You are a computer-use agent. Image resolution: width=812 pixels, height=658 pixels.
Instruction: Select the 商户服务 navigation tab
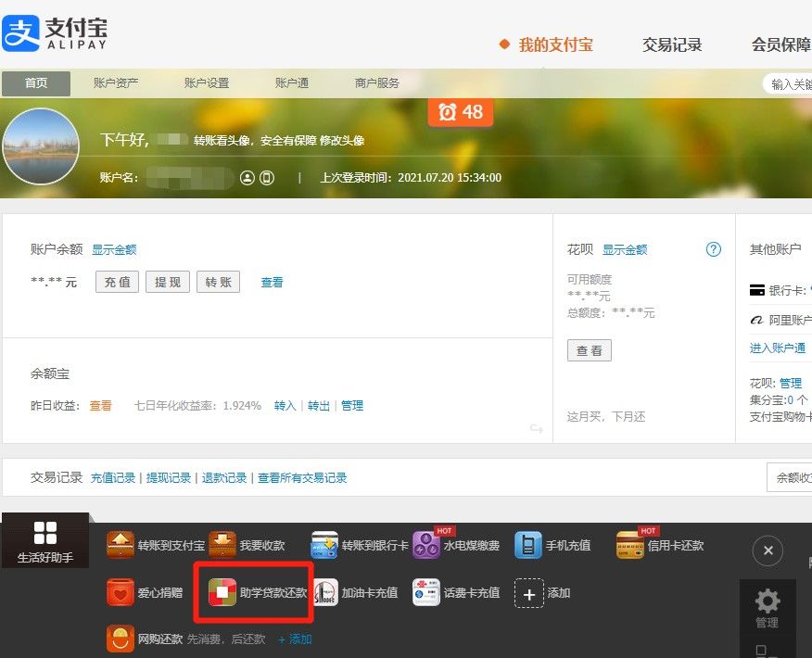point(377,82)
